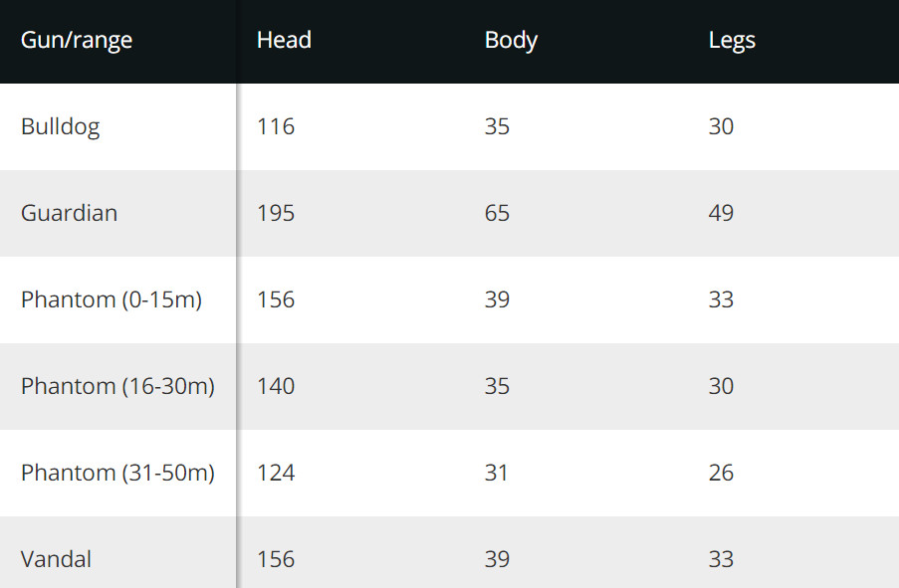Click the Phantom (0-15m) row label
Viewport: 899px width, 588px height.
112,299
